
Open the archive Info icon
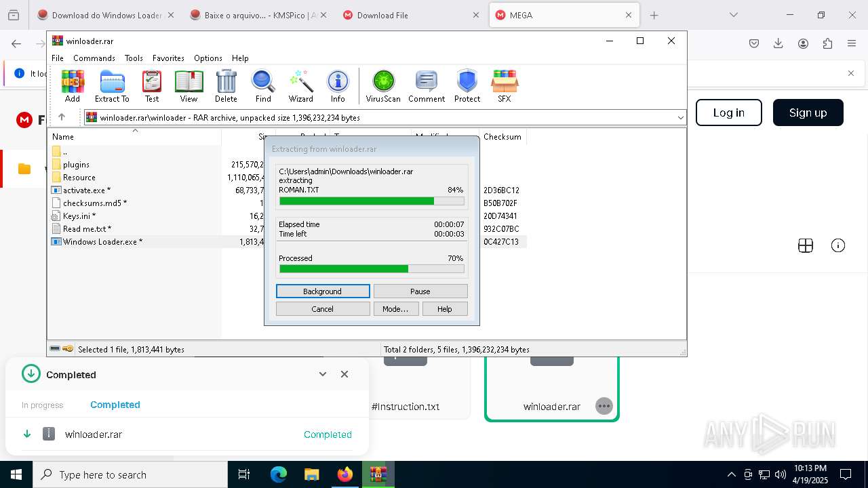(338, 86)
